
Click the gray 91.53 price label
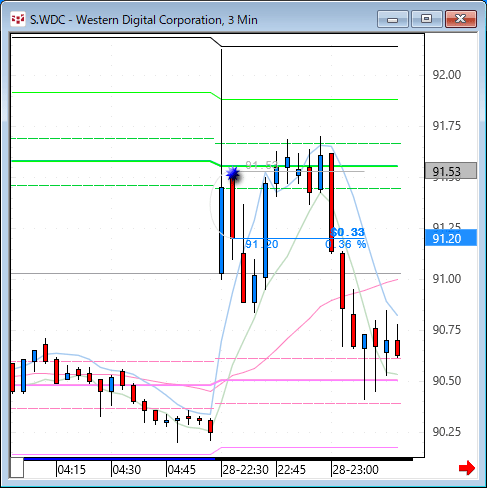(451, 171)
